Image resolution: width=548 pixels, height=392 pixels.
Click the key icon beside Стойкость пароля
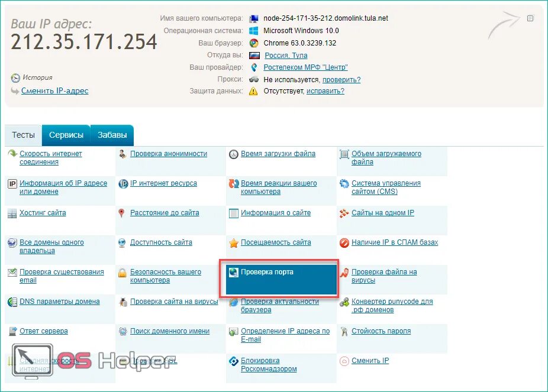click(344, 331)
